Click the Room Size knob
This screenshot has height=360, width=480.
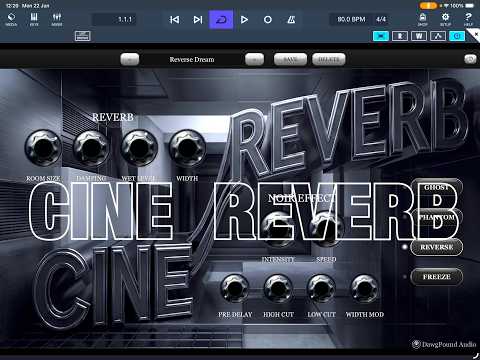pyautogui.click(x=43, y=148)
